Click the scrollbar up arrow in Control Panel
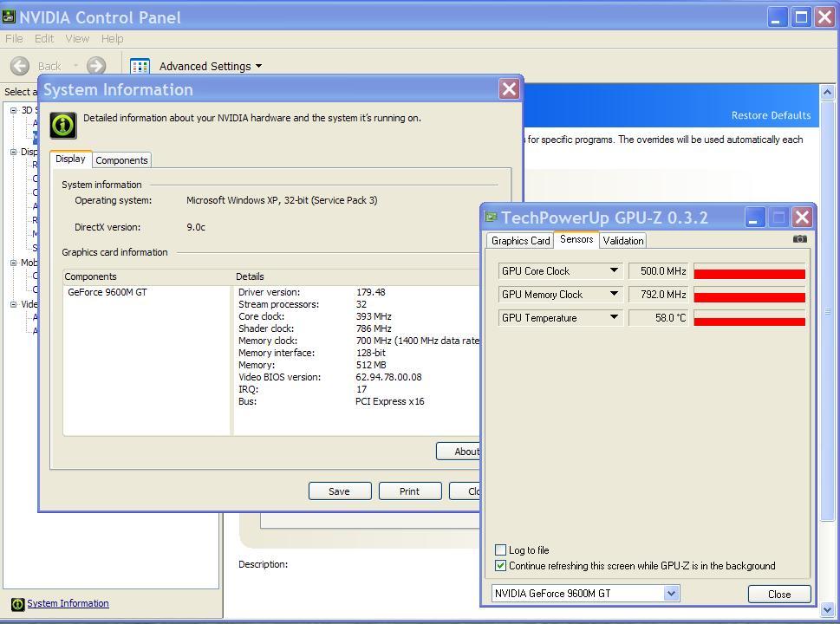Image resolution: width=840 pixels, height=624 pixels. coord(827,92)
